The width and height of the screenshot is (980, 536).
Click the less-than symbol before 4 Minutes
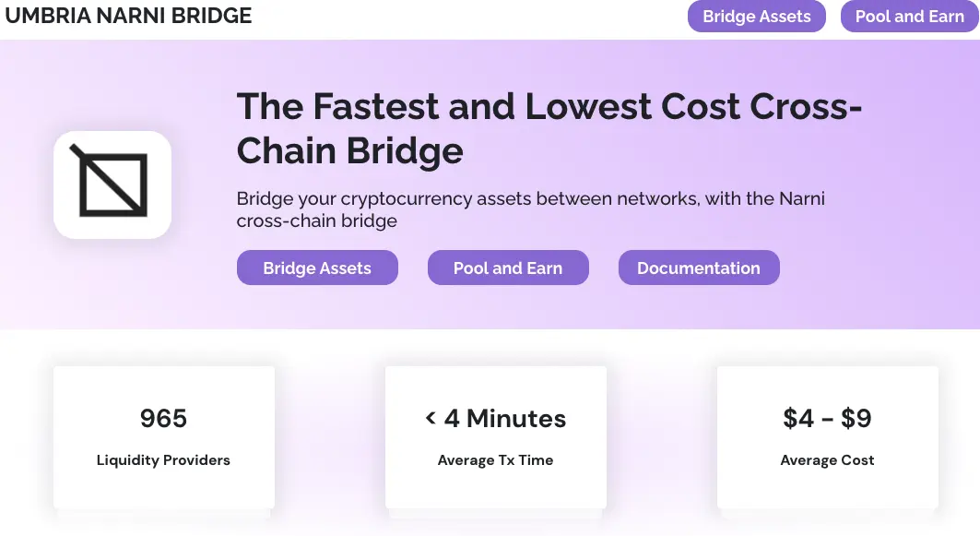click(430, 418)
